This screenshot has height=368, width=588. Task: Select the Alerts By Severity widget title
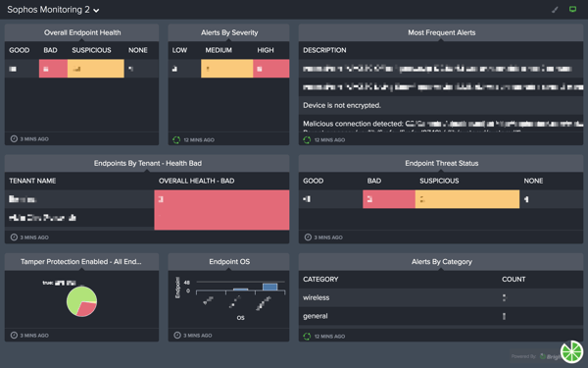(x=229, y=32)
